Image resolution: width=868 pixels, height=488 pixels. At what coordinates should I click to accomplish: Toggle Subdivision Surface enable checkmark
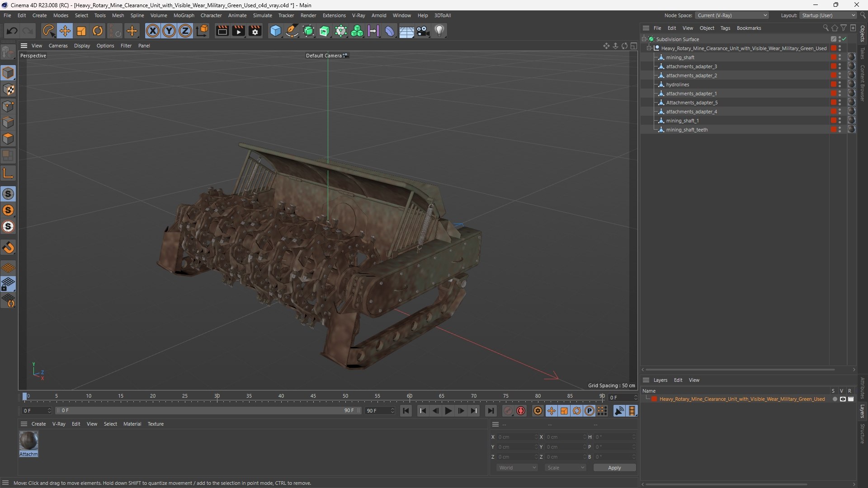[844, 39]
